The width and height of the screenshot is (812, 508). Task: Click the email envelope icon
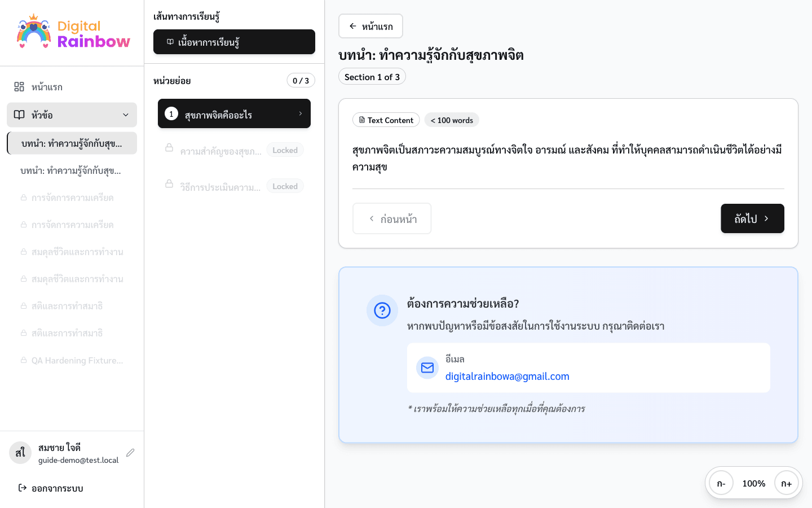427,368
